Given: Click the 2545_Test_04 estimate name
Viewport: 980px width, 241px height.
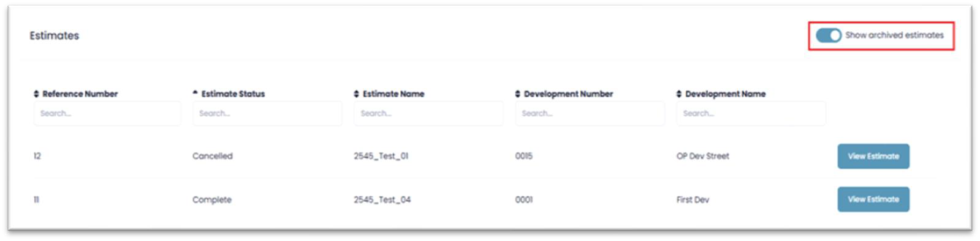Looking at the screenshot, I should pos(382,199).
